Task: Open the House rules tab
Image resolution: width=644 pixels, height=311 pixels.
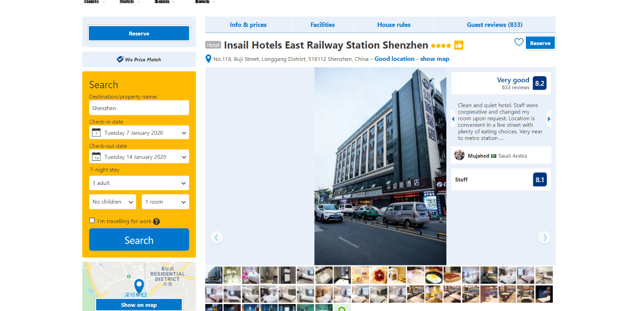Action: (x=394, y=25)
